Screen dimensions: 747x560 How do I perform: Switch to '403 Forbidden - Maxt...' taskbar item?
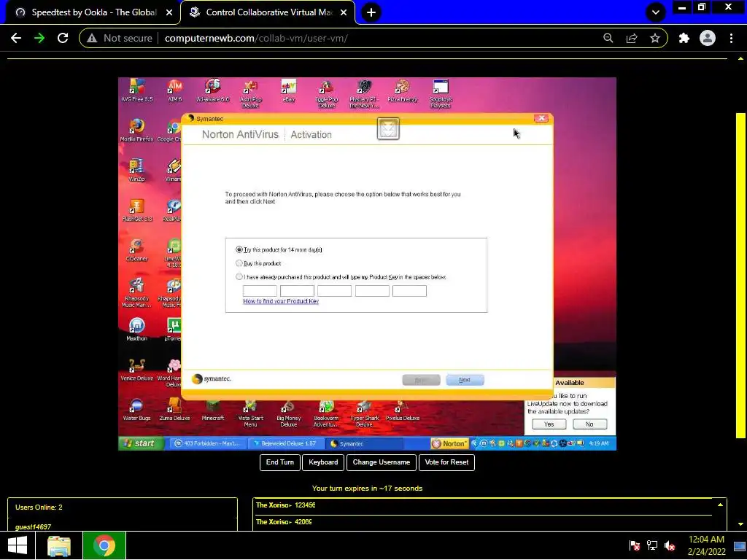click(208, 443)
